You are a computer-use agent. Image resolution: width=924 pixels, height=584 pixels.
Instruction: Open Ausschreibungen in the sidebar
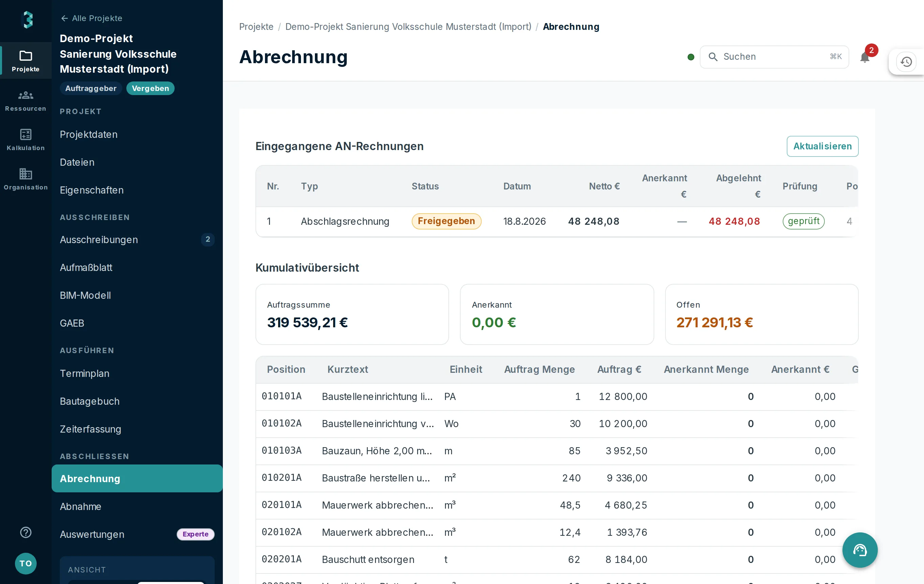click(x=137, y=240)
